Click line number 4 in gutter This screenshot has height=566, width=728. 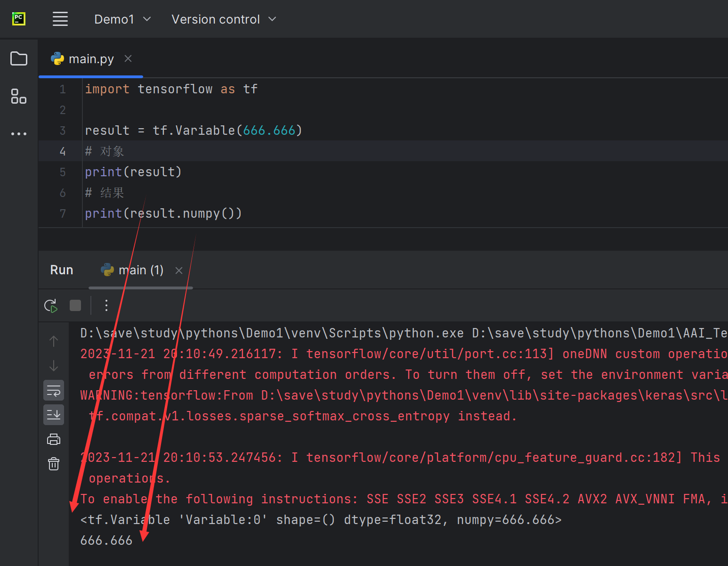(63, 151)
